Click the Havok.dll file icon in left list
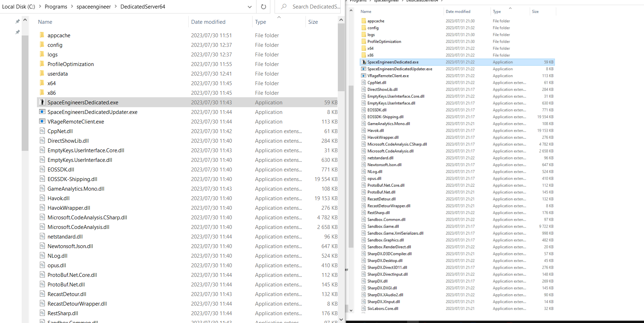644x323 pixels. click(x=42, y=198)
